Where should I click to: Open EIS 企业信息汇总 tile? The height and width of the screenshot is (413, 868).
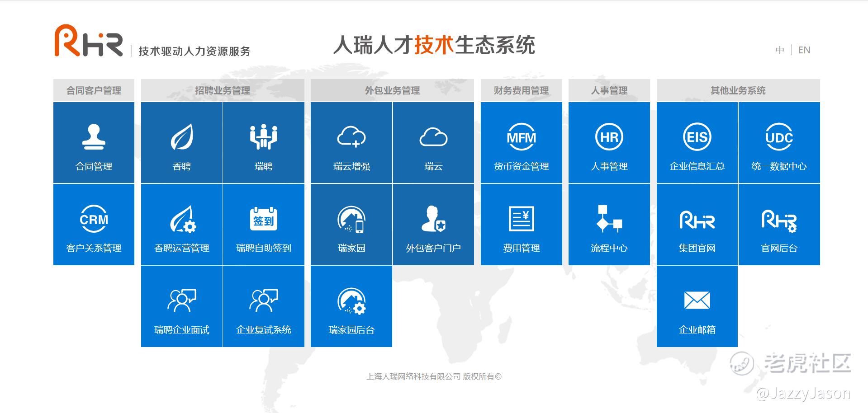coord(697,142)
